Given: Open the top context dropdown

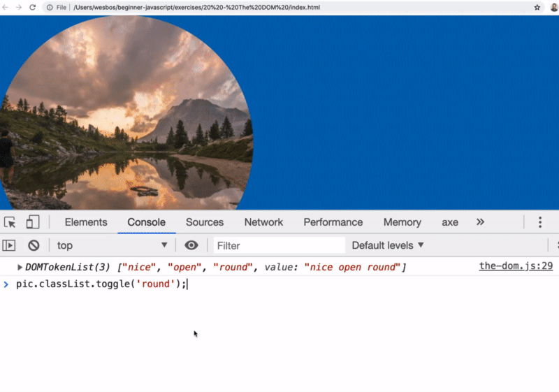Looking at the screenshot, I should coord(112,245).
